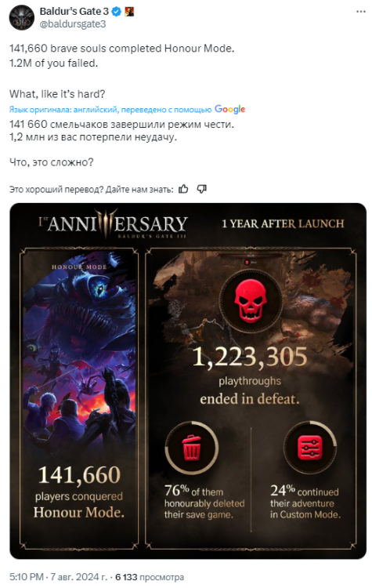
Task: Click the Anniversary logo in the image
Action: [113, 223]
